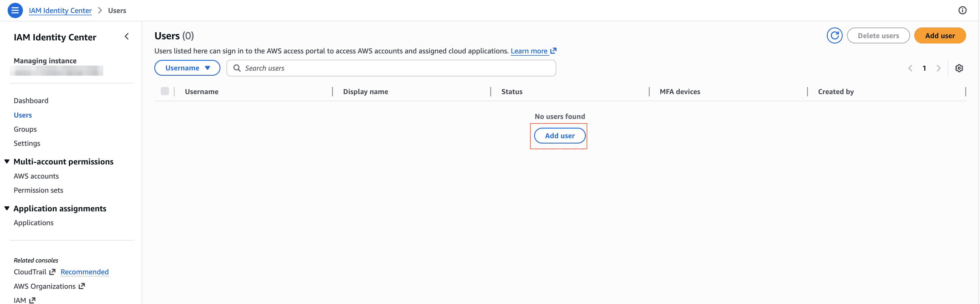Go to previous page arrow

[910, 68]
